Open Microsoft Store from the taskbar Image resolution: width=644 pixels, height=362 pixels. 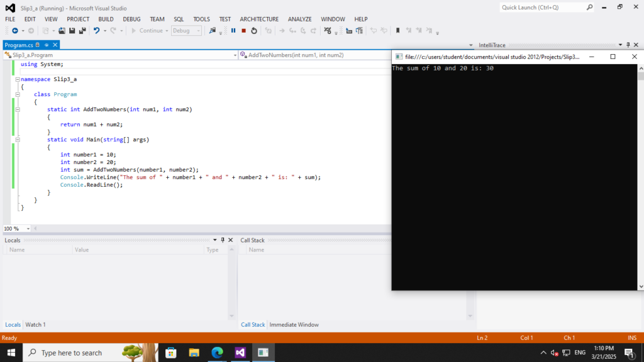point(171,353)
